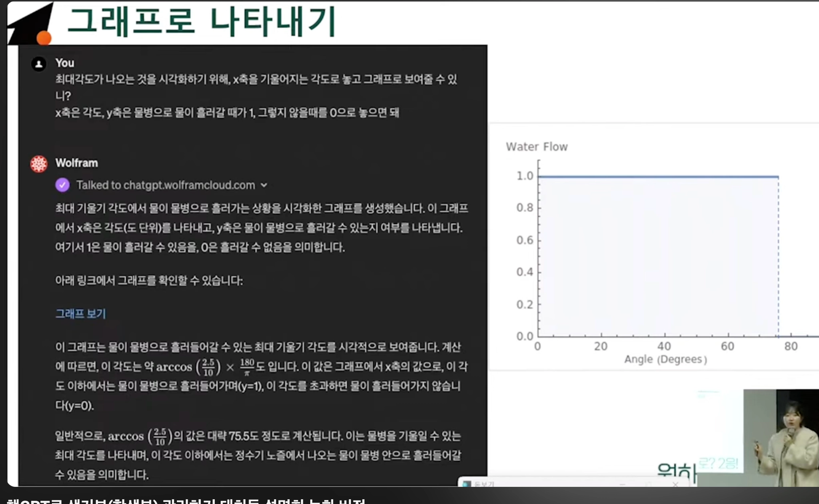Click the 'You' sender name
The height and width of the screenshot is (504, 819).
pos(65,63)
